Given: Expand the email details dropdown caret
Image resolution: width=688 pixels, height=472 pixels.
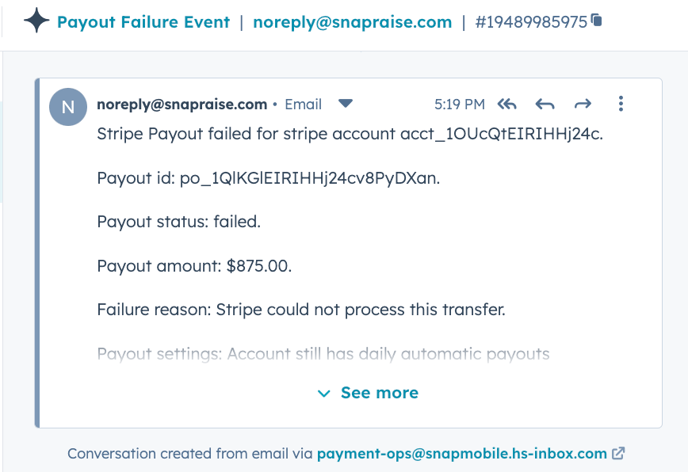Looking at the screenshot, I should (x=346, y=104).
